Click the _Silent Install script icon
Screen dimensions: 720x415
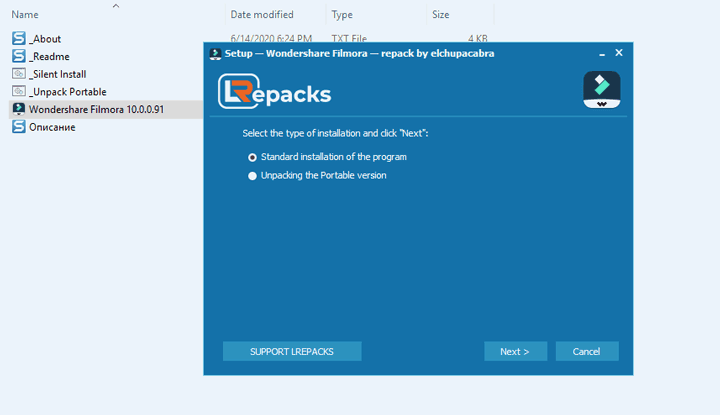[18, 74]
